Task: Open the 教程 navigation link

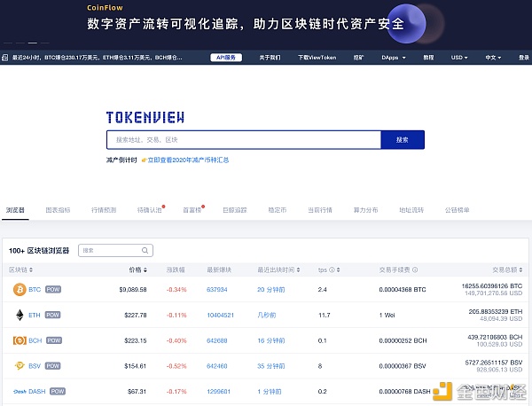Action: point(428,58)
